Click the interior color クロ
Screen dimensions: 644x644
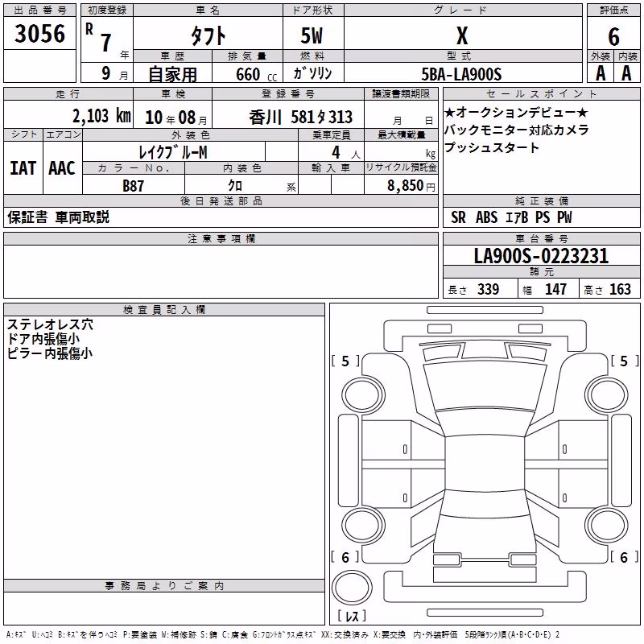coord(235,185)
